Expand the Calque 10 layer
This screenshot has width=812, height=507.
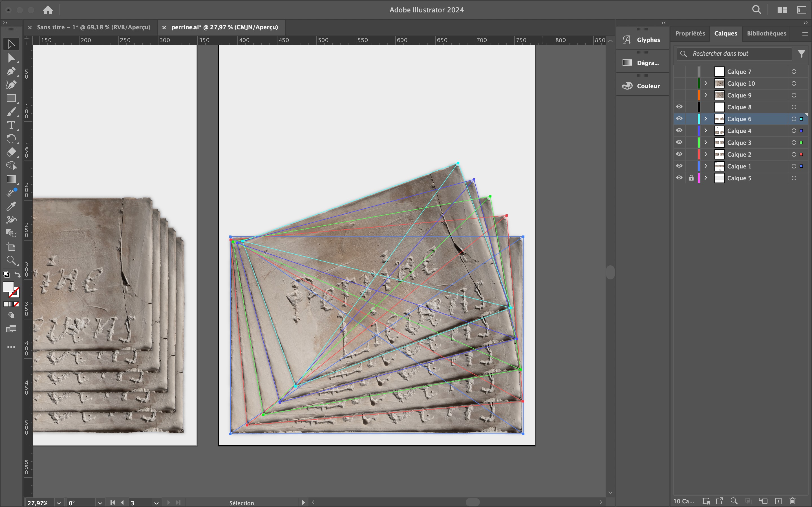(706, 83)
